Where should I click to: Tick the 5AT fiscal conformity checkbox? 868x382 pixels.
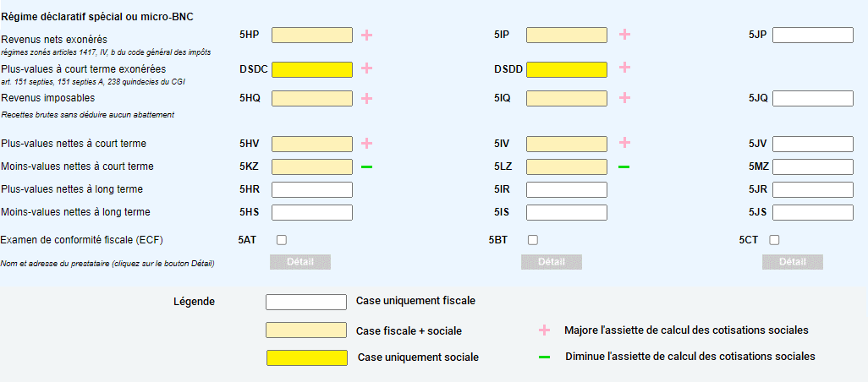pyautogui.click(x=282, y=240)
